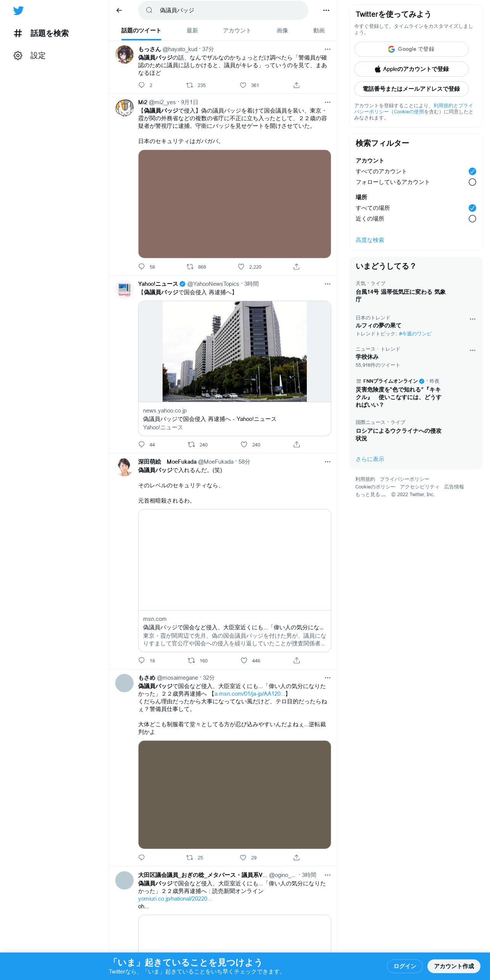Share Mi2 tweet
Viewport: 490px width, 980px height.
297,267
